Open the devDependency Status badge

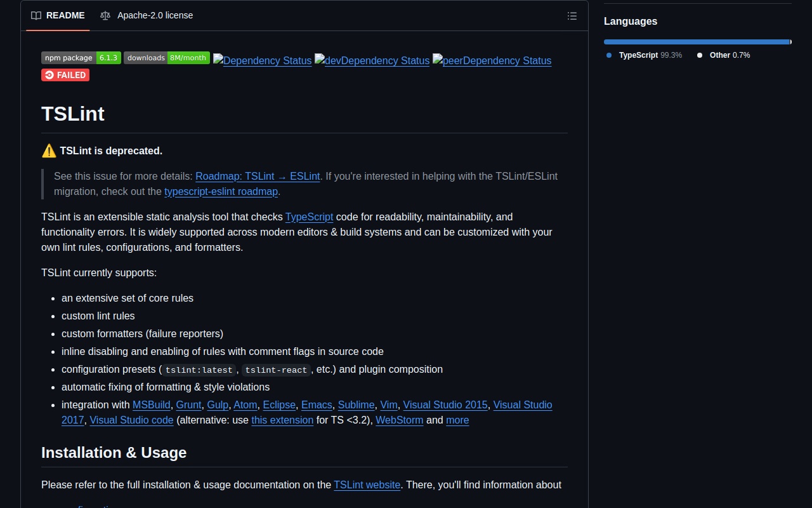[372, 61]
